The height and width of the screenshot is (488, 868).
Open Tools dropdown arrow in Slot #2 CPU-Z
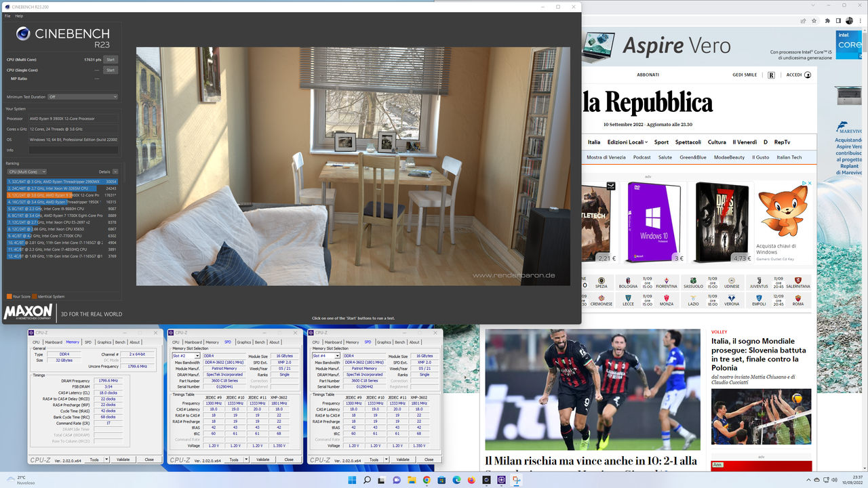pos(245,460)
